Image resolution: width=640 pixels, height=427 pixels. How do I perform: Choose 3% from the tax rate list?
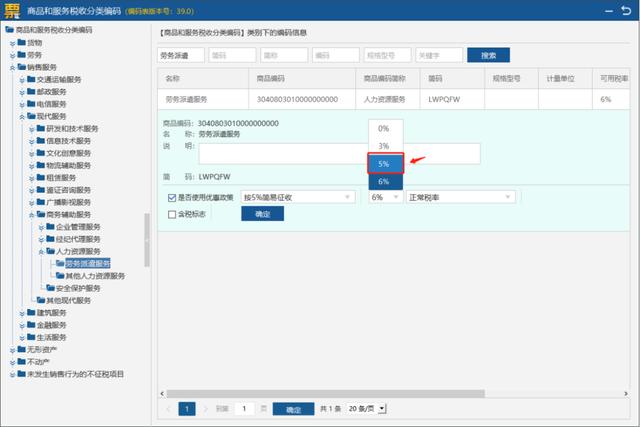tap(385, 146)
